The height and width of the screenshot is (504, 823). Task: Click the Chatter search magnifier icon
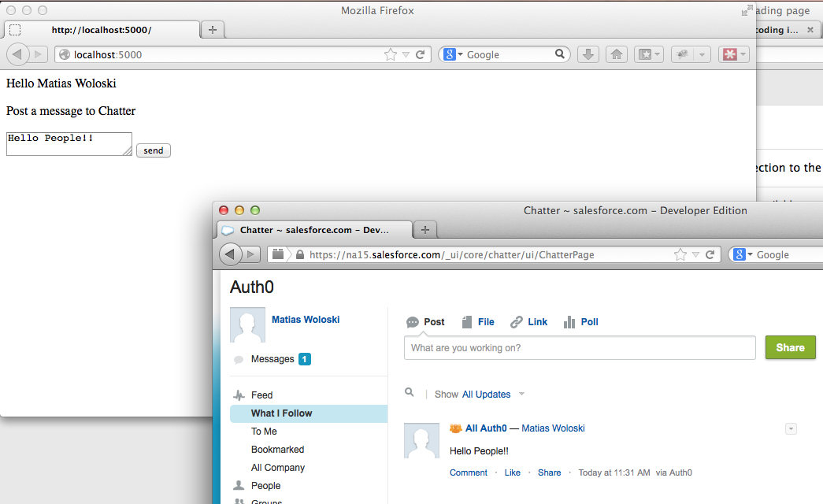pyautogui.click(x=410, y=392)
